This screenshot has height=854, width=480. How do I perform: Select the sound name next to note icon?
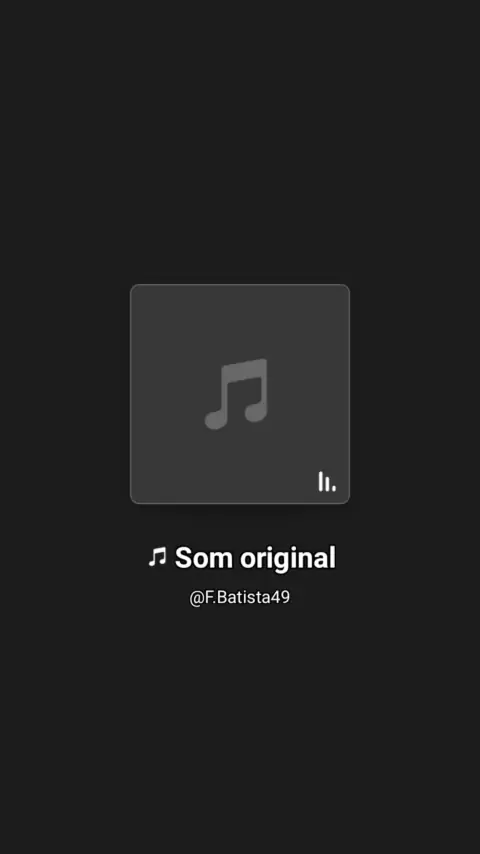pos(255,558)
